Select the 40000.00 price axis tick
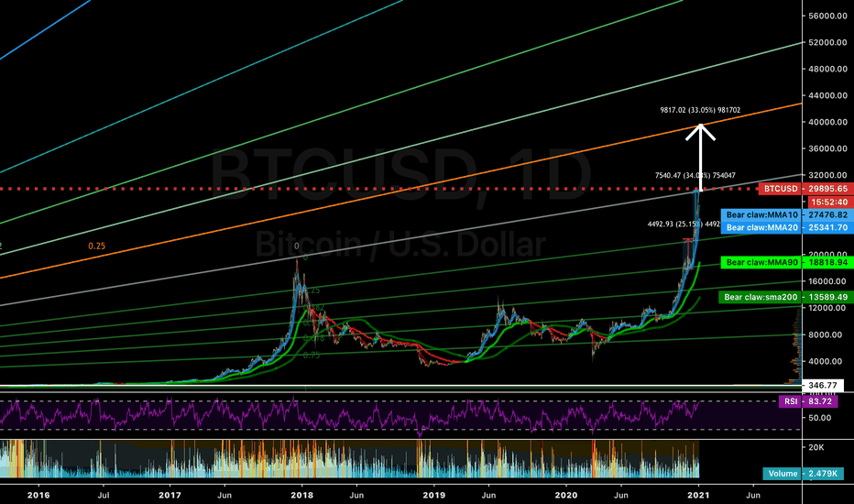Image resolution: width=854 pixels, height=504 pixels. click(x=827, y=122)
